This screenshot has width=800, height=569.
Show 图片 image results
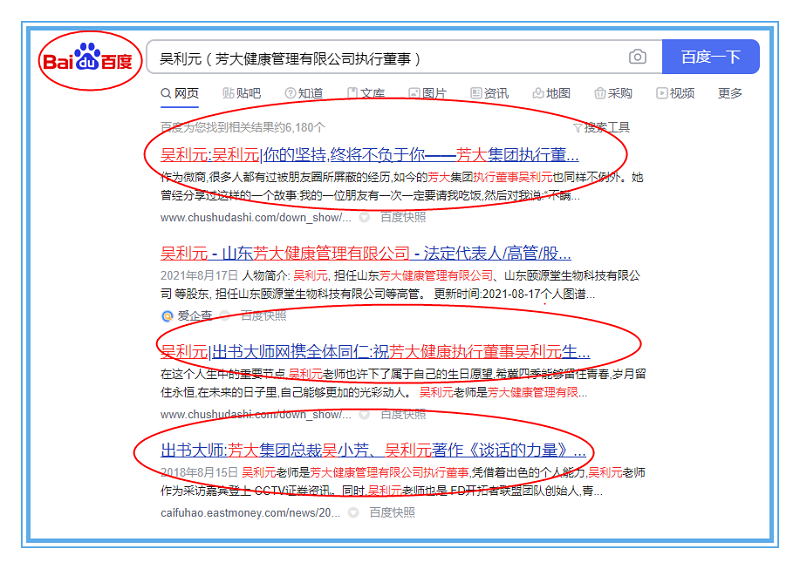(x=427, y=94)
